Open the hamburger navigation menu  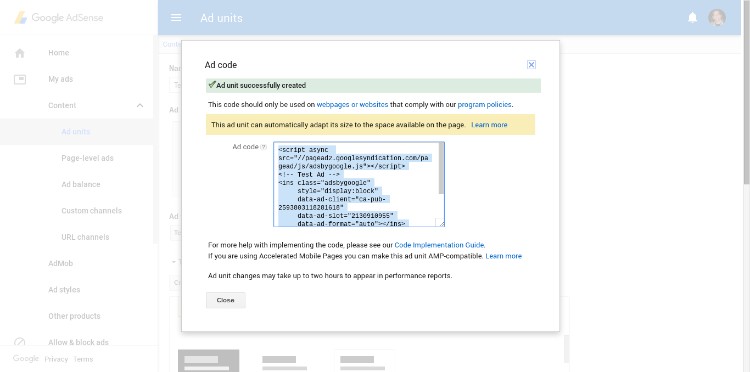point(176,18)
